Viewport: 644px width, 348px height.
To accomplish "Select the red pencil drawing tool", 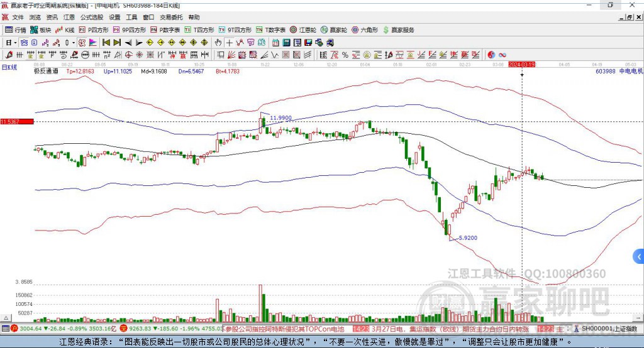I will [9, 55].
